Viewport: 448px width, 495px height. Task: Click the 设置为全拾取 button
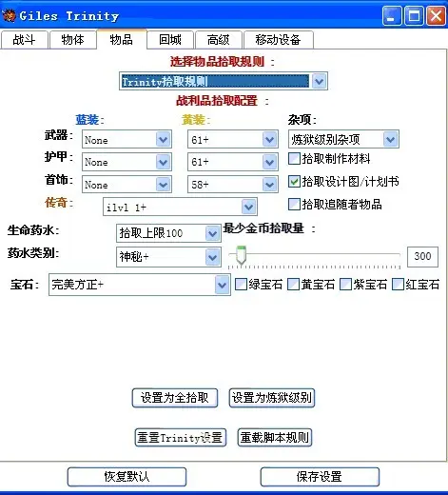(175, 398)
